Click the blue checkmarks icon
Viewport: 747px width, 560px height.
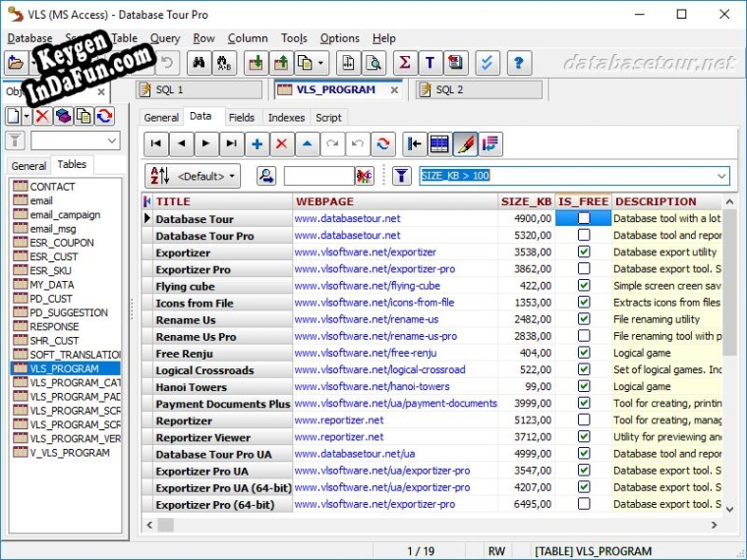pos(487,62)
